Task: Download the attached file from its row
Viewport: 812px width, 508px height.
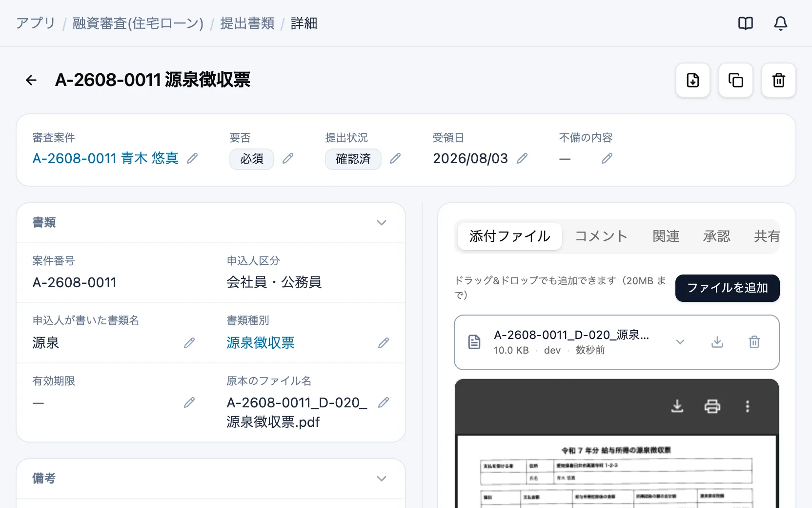Action: click(717, 342)
